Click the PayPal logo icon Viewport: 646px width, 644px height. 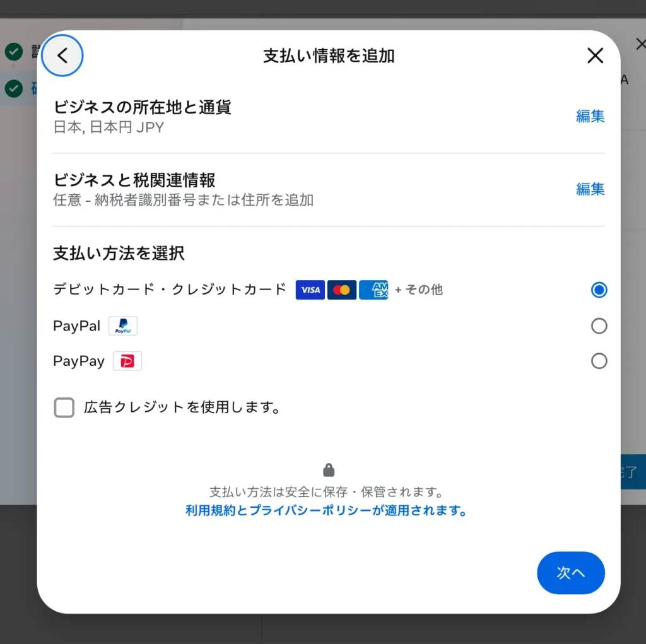pyautogui.click(x=123, y=326)
